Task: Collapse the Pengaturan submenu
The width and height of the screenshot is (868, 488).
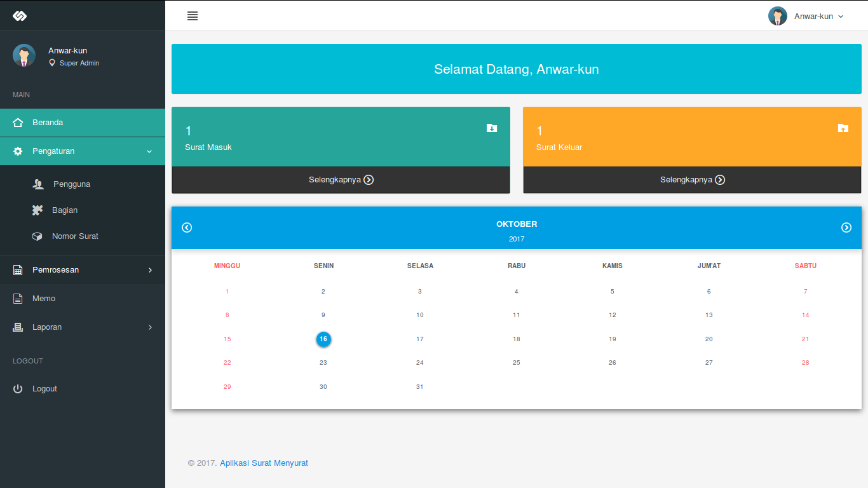Action: coord(83,151)
